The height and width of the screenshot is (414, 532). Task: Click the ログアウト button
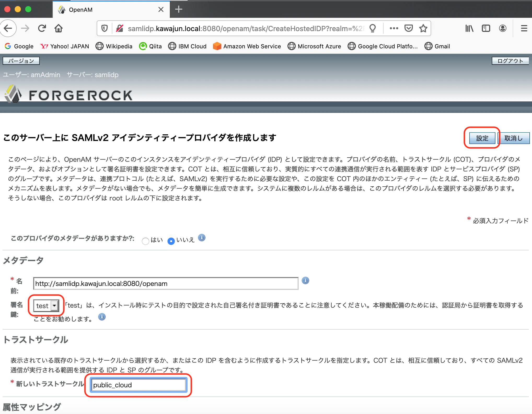coord(510,61)
